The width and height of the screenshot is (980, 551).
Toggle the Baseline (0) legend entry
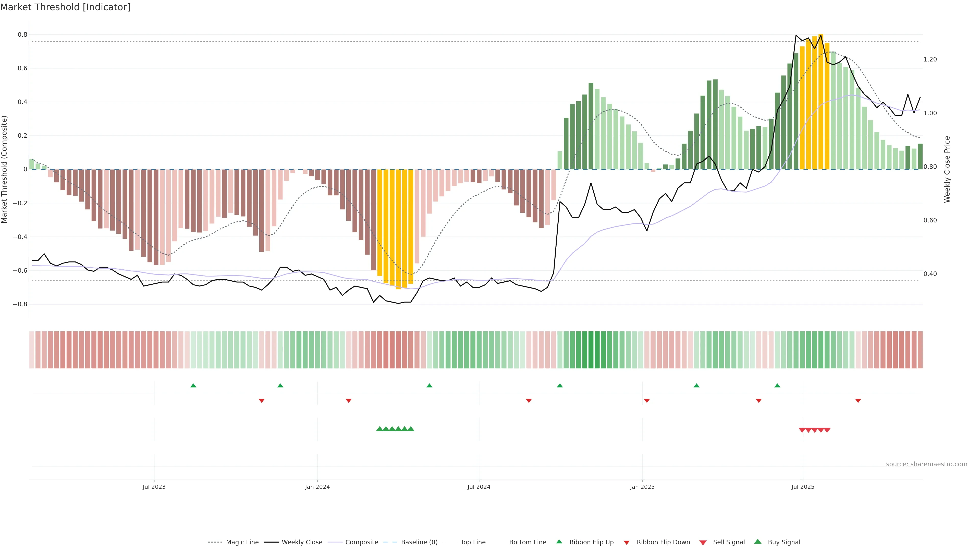pos(419,542)
